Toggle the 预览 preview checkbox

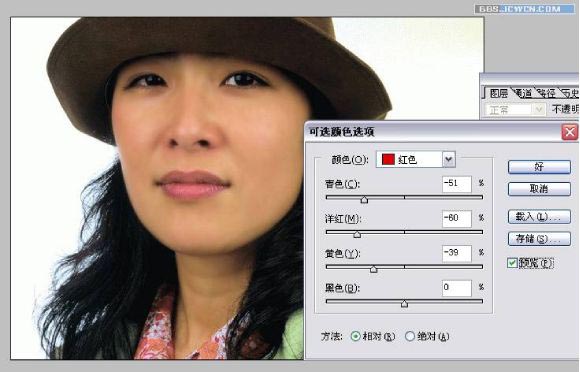click(x=512, y=263)
